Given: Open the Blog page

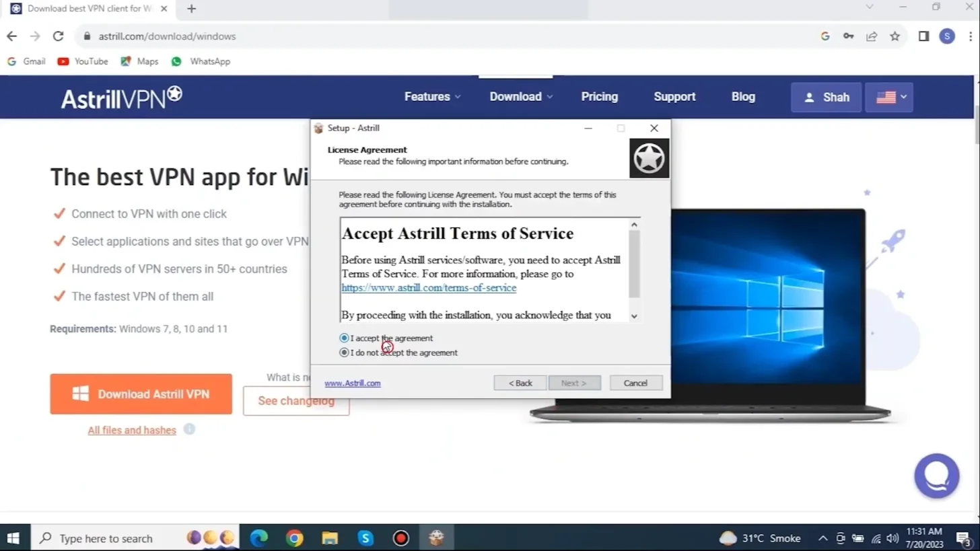Looking at the screenshot, I should [x=743, y=97].
